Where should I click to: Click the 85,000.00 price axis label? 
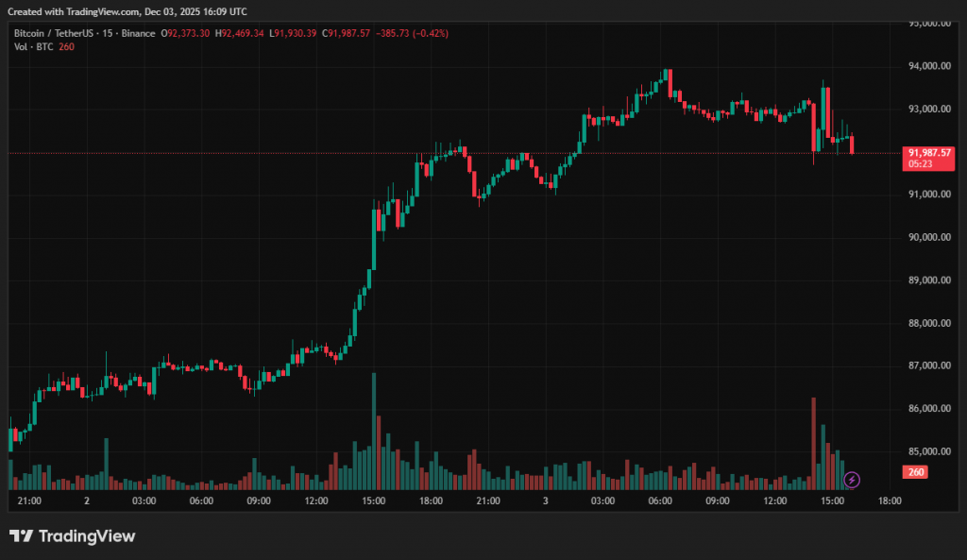[x=928, y=451]
